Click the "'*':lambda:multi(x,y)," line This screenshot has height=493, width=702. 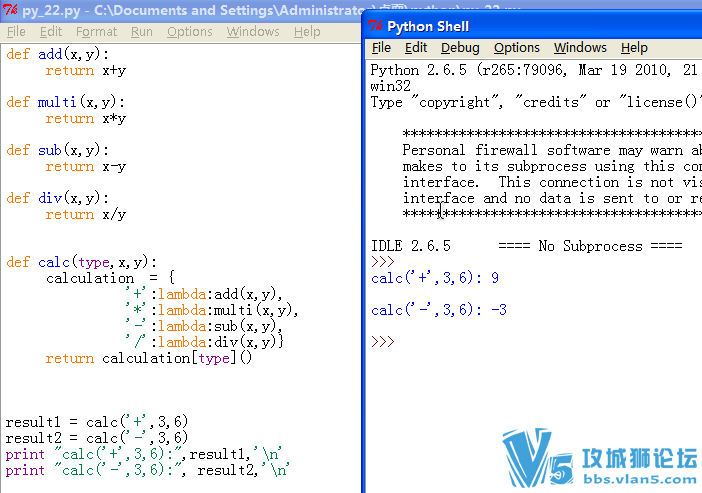click(212, 310)
